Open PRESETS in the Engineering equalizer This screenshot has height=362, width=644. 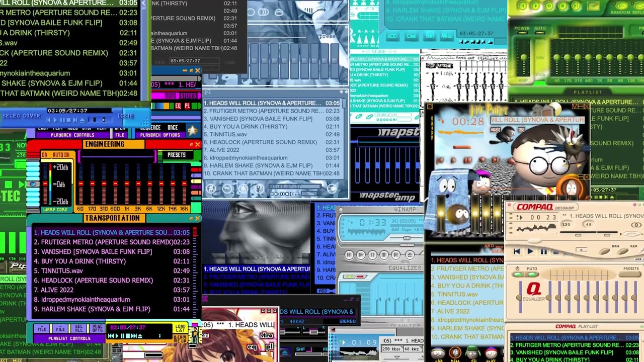pos(177,155)
